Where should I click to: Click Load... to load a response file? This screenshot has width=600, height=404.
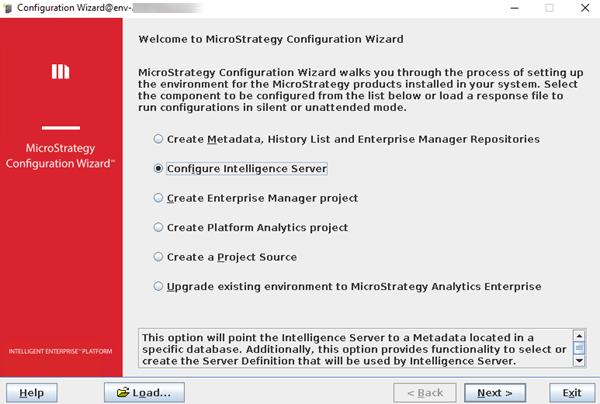[144, 393]
